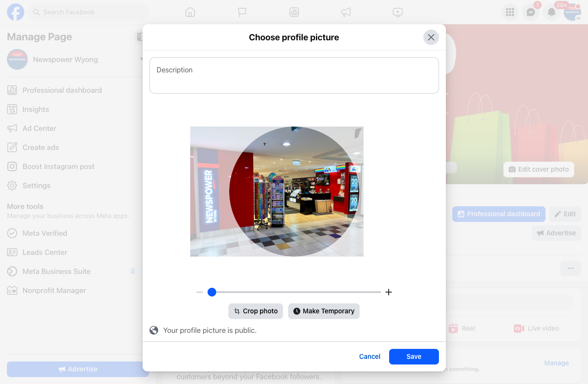
Task: Click the Make Temporary button
Action: click(324, 311)
